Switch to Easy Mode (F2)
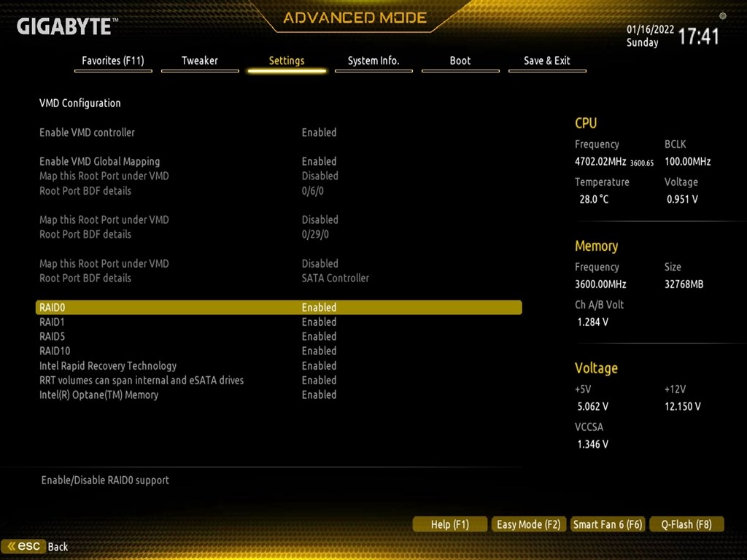This screenshot has height=560, width=747. click(528, 524)
